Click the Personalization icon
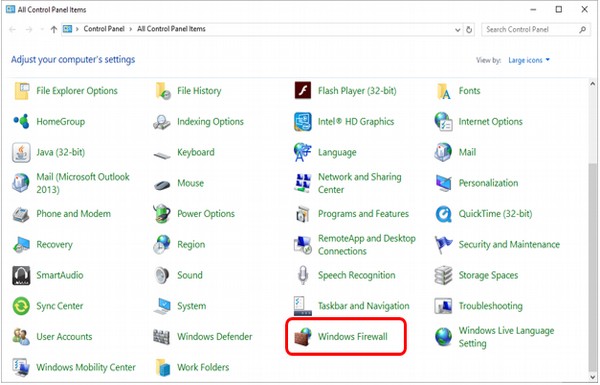The width and height of the screenshot is (600, 385). (x=443, y=183)
